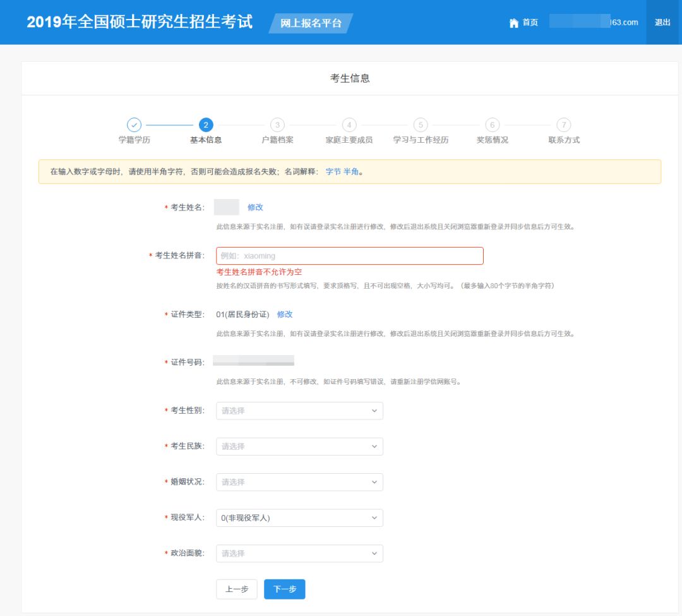
Task: Select step 2 circle 基本信息
Action: tap(206, 125)
